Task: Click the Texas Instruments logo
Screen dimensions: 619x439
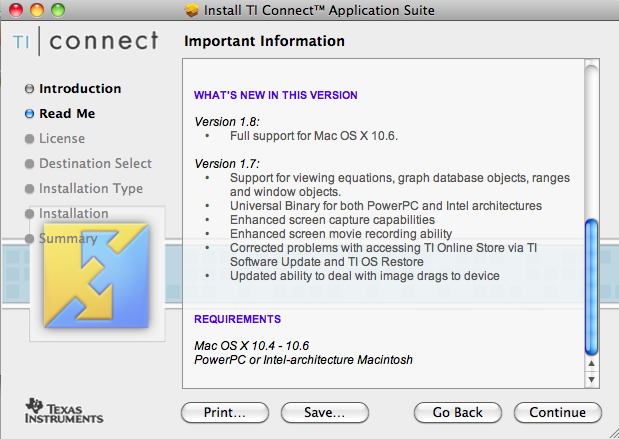Action: tap(63, 411)
